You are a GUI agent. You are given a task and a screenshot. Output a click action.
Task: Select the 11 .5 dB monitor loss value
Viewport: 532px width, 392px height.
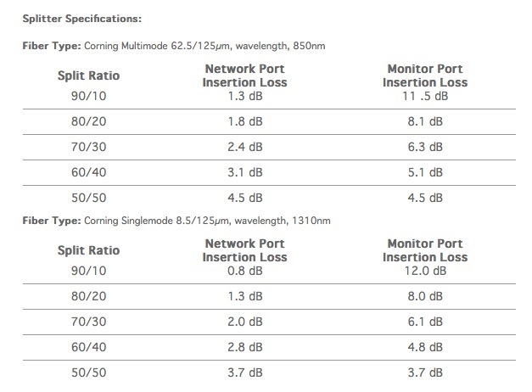coord(425,96)
